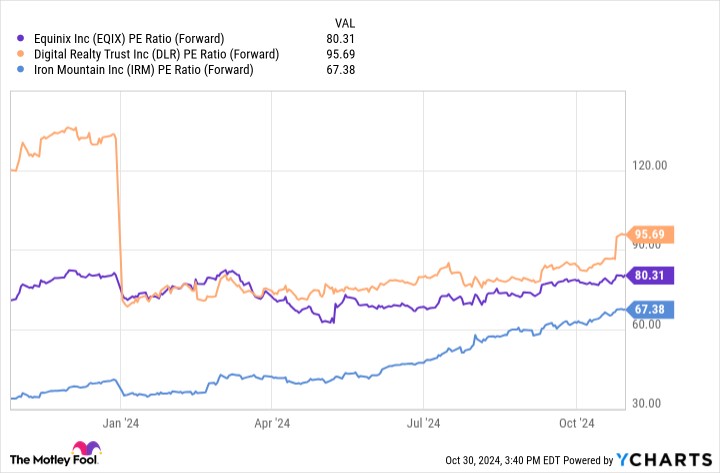
Task: Click the Apr '24 axis label
Action: coord(272,423)
